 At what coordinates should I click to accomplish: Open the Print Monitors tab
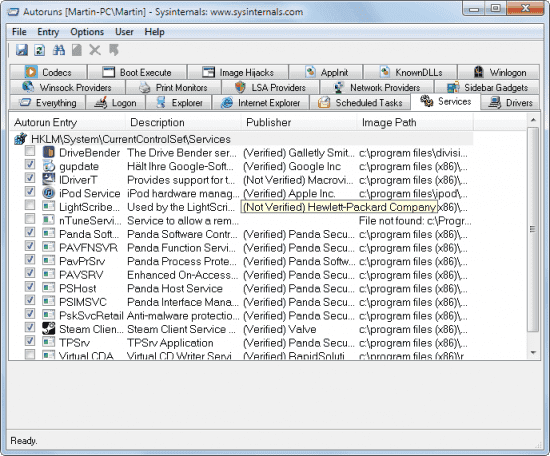173,87
